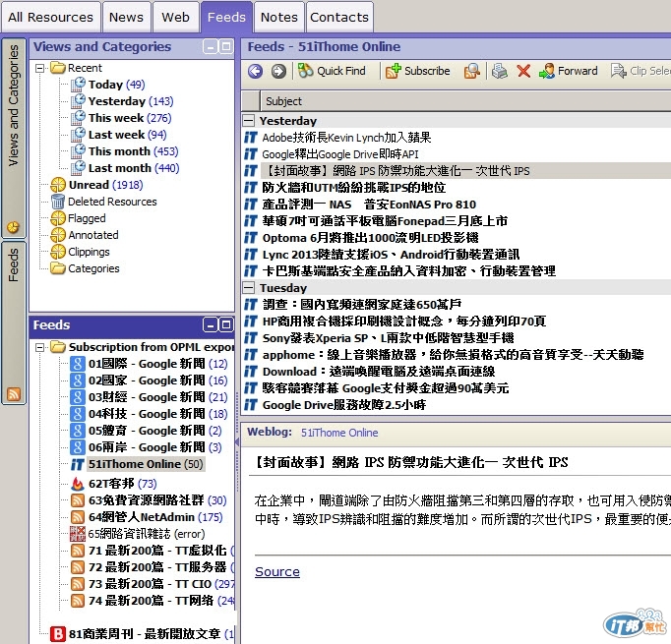Click Google icon for 01國際 feed

pyautogui.click(x=77, y=364)
